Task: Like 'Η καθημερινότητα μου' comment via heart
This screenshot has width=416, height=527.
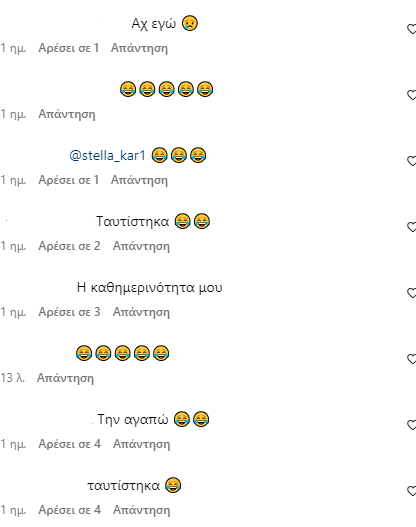Action: [x=412, y=293]
